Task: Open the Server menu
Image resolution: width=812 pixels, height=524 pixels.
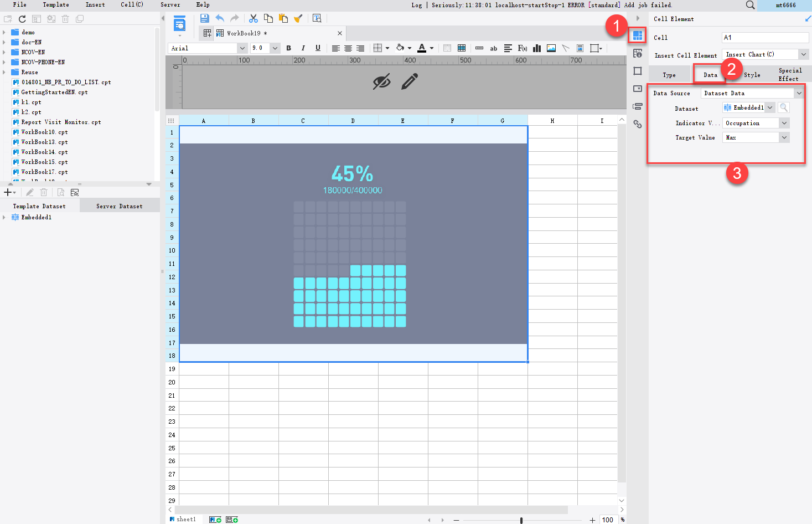Action: [170, 5]
